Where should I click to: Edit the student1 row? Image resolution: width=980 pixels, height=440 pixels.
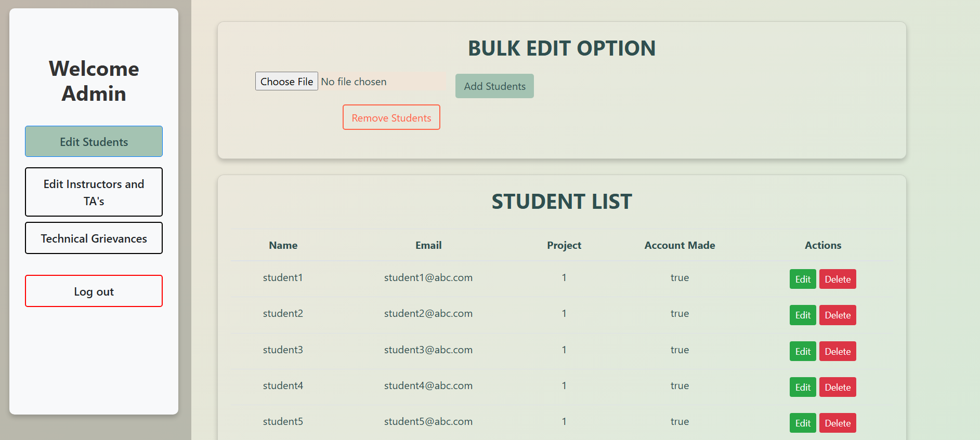pyautogui.click(x=803, y=279)
